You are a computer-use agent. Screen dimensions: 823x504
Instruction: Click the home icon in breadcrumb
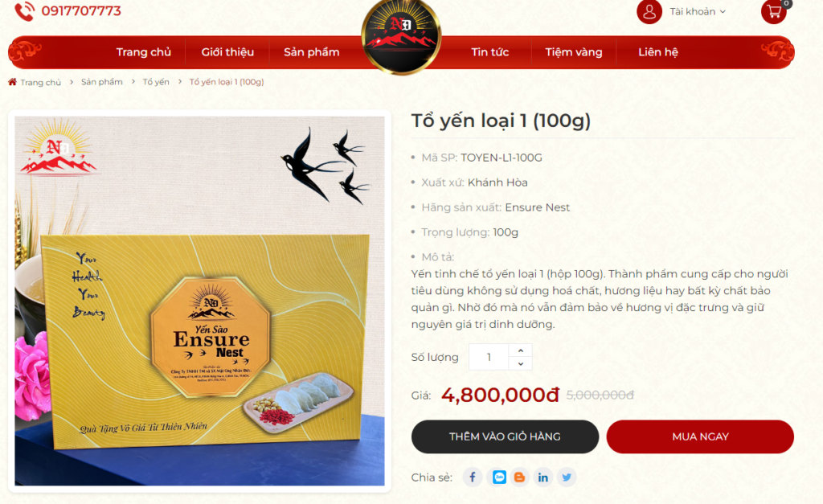(13, 82)
